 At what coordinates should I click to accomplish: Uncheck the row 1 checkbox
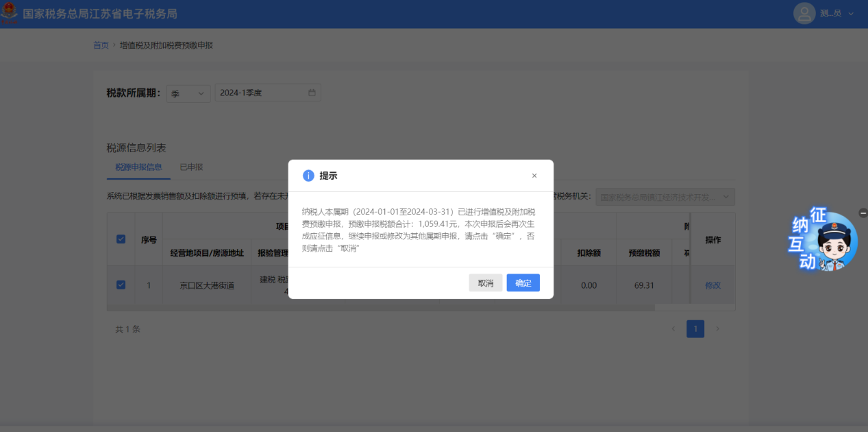coord(121,285)
